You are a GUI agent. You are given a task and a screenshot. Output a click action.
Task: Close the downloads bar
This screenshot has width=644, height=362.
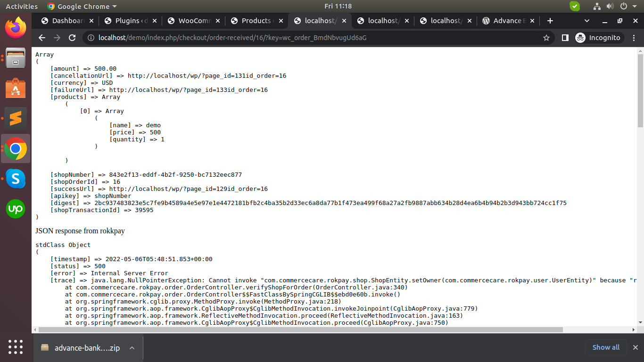click(x=635, y=348)
